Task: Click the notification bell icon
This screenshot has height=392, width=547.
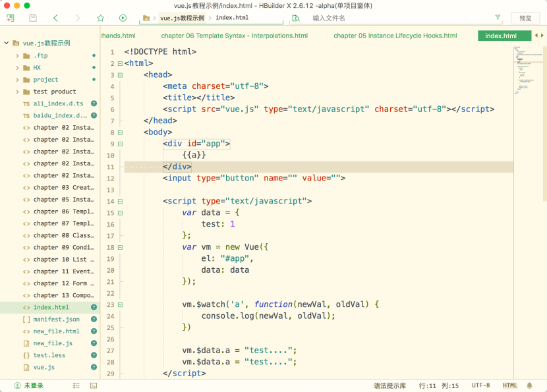Action: click(530, 385)
